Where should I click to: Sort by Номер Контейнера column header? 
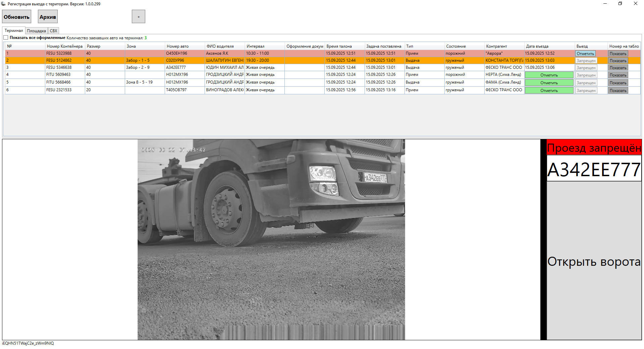(65, 46)
